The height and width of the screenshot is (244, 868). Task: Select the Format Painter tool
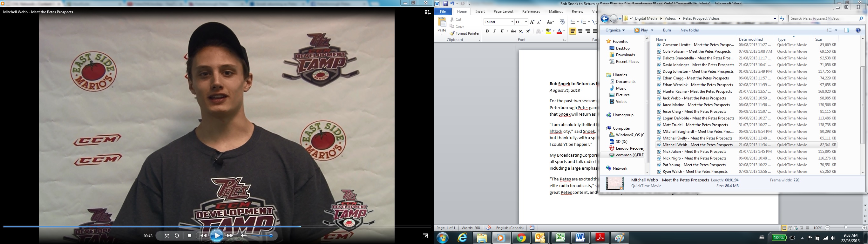(465, 33)
